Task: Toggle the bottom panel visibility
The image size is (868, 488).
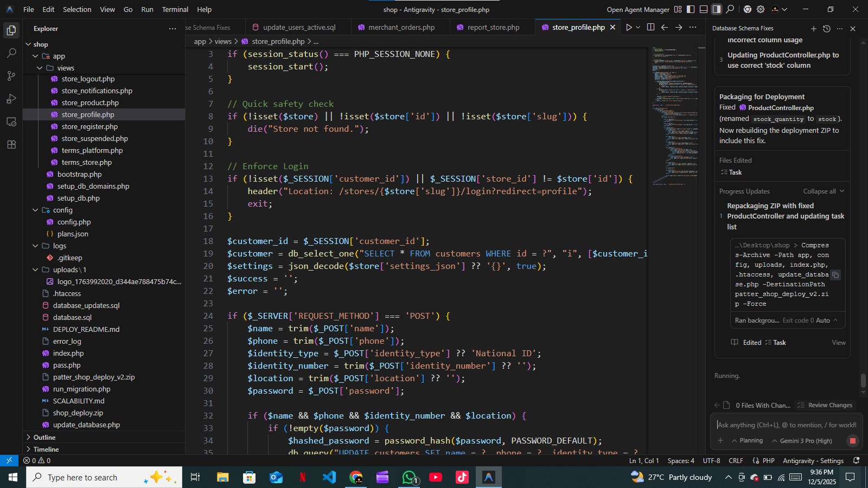Action: [704, 9]
